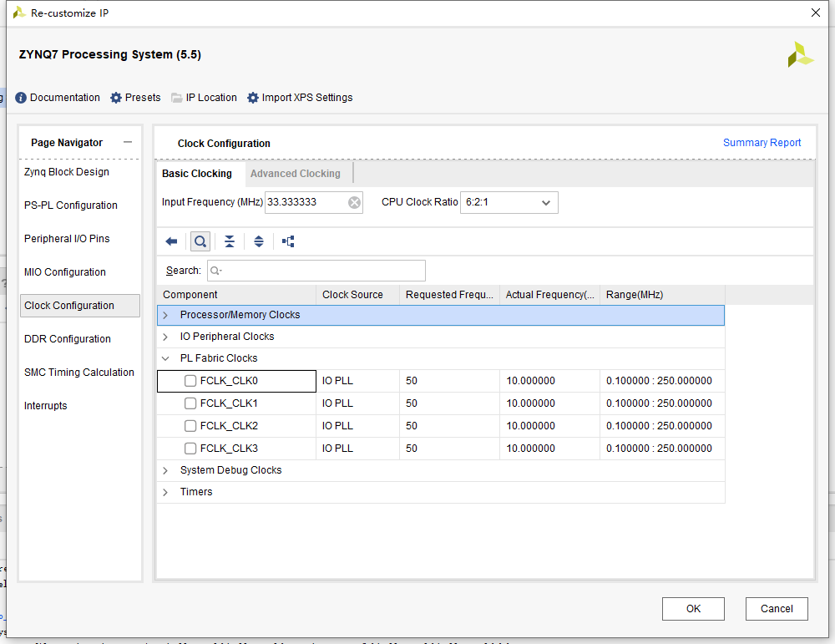Click the Component column header
Screen dimensions: 835x644
236,295
